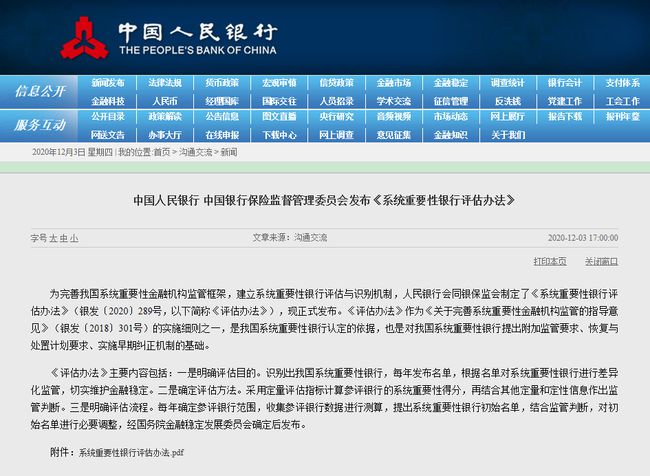Viewport: 650px width, 476px height.
Task: Click 网上调查 in the navigation
Action: pyautogui.click(x=337, y=134)
